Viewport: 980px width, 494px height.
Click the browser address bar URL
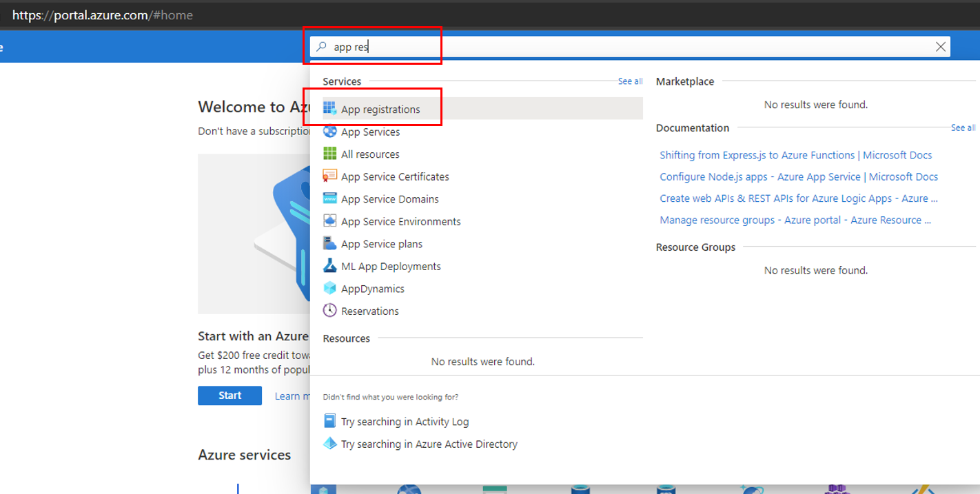[103, 14]
